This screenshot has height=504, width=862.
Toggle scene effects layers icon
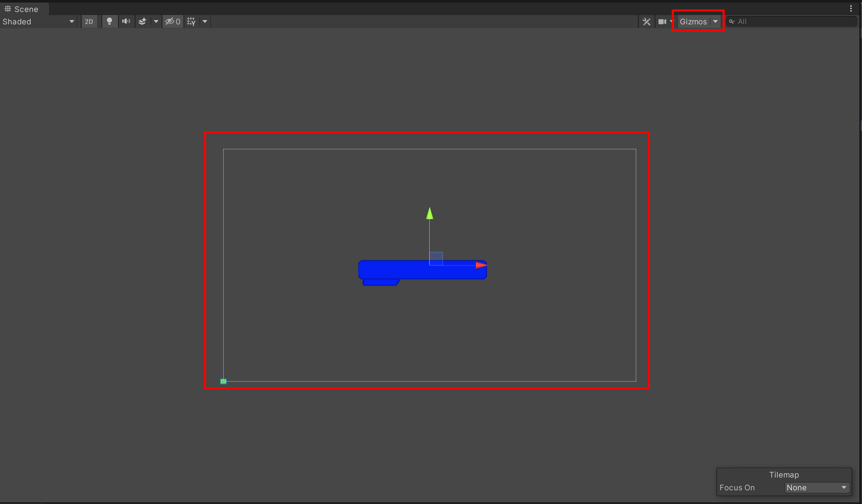(142, 21)
